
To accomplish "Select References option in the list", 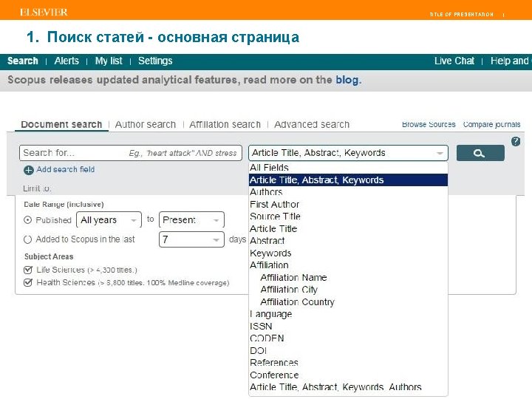I will (x=348, y=363).
